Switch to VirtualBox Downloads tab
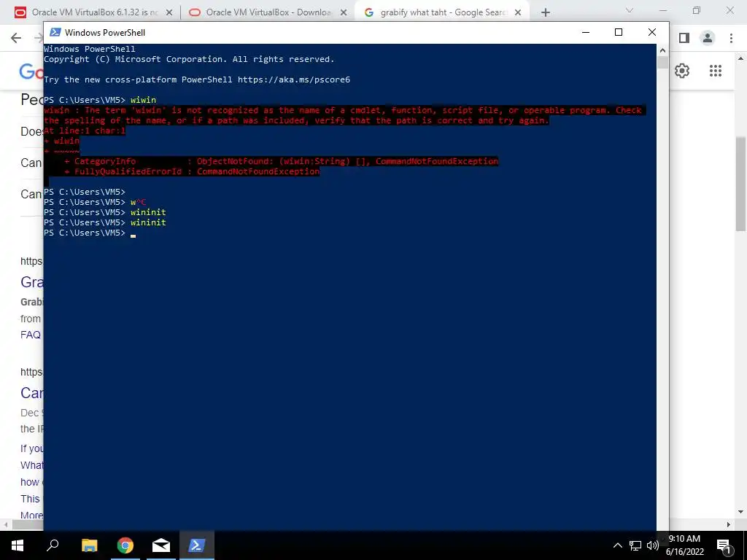 pos(268,12)
